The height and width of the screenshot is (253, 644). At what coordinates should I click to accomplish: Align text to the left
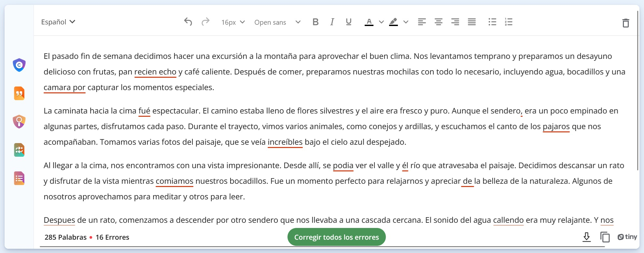(422, 22)
